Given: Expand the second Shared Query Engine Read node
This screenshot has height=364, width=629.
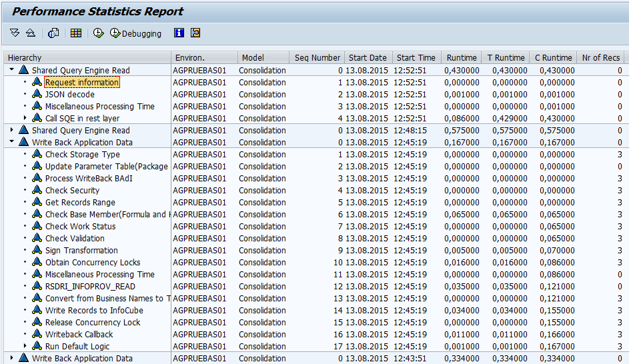Looking at the screenshot, I should [x=12, y=131].
